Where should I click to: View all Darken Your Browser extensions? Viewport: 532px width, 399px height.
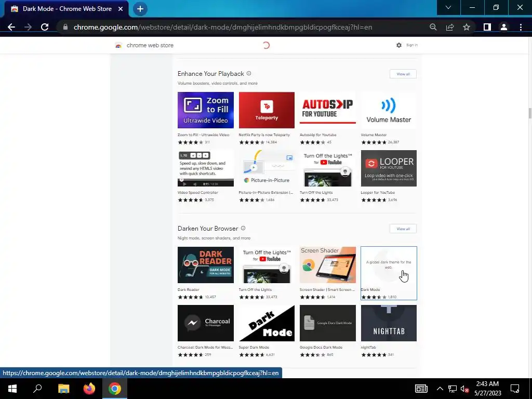click(x=403, y=229)
